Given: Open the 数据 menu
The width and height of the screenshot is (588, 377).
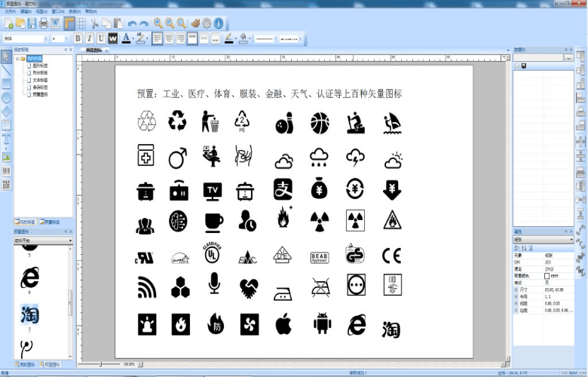Looking at the screenshot, I should coord(75,11).
